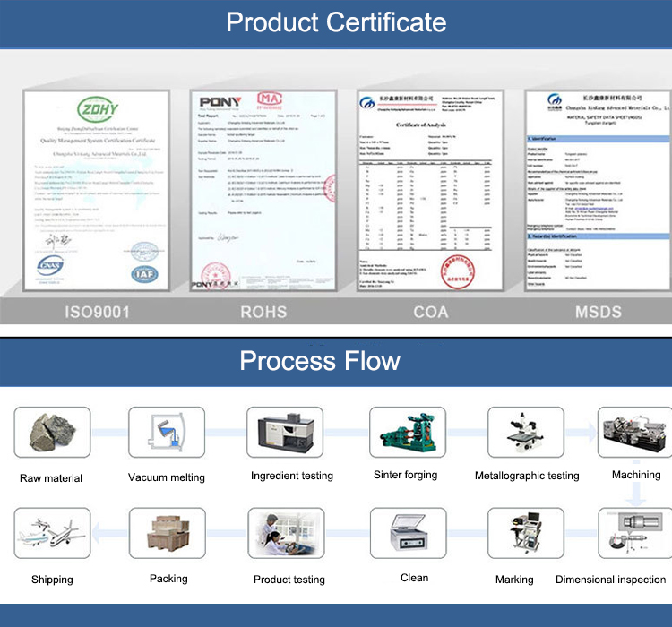This screenshot has width=672, height=627.
Task: Select the Shipping airplane icon
Action: [51, 534]
